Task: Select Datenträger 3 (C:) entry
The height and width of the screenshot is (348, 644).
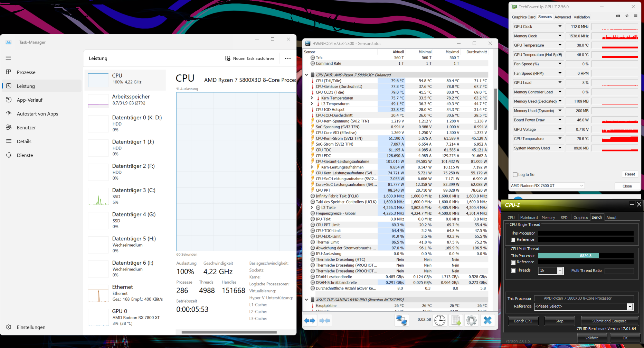Action: click(125, 196)
